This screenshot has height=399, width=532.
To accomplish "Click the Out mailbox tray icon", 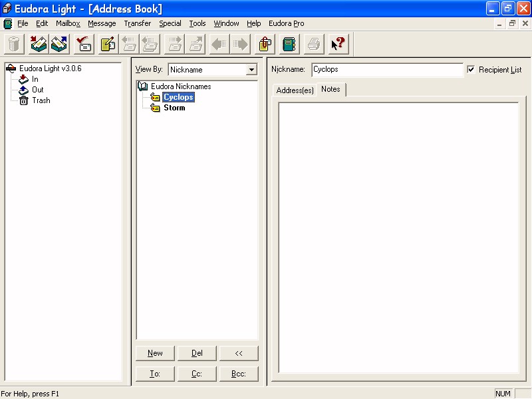I will point(23,90).
